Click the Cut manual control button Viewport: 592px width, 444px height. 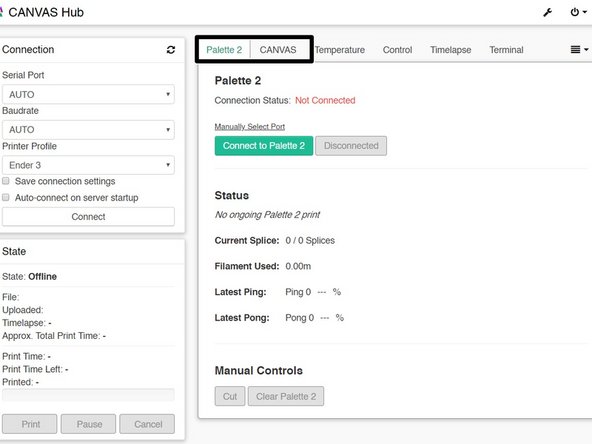click(230, 396)
